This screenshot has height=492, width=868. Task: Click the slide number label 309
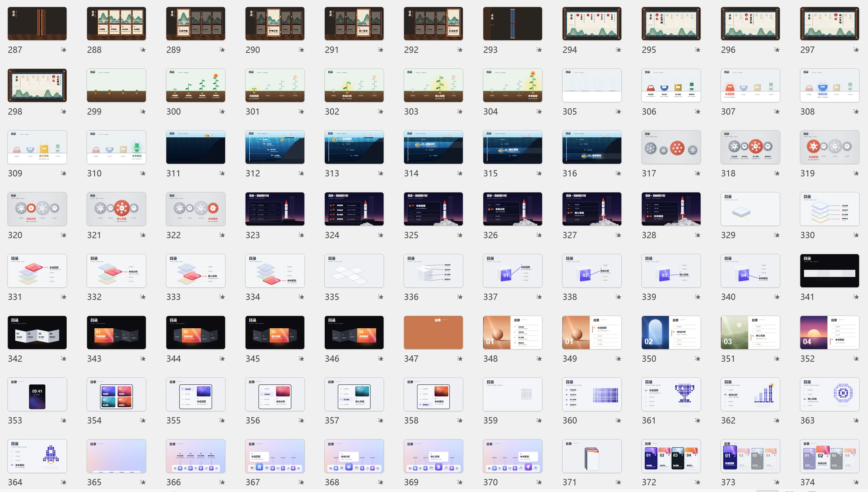15,173
